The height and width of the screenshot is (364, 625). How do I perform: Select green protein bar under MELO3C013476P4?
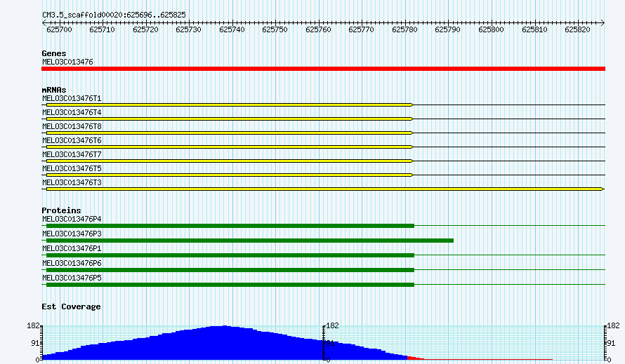[230, 226]
